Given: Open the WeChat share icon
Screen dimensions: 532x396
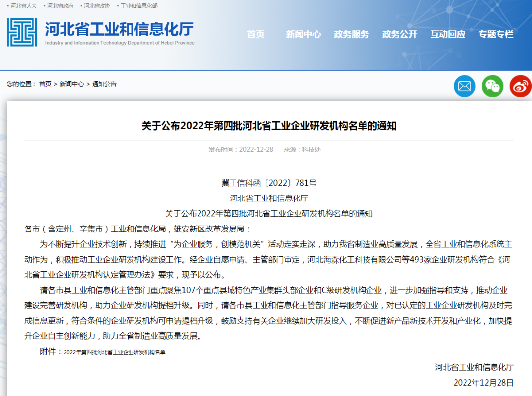Looking at the screenshot, I should (x=492, y=86).
